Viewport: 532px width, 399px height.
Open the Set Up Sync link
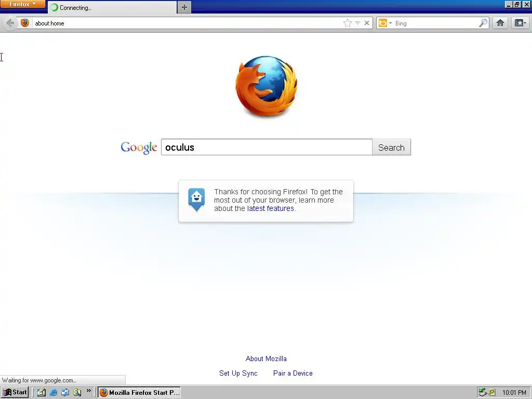coord(238,373)
